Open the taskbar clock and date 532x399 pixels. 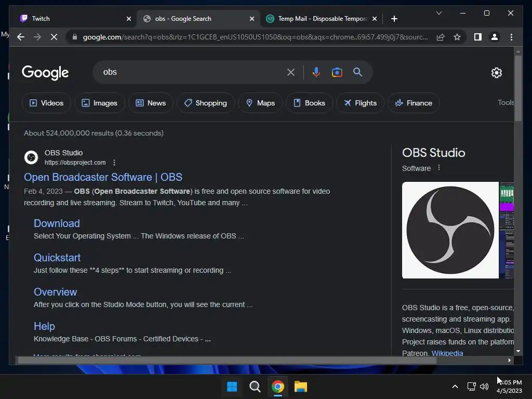(x=509, y=387)
